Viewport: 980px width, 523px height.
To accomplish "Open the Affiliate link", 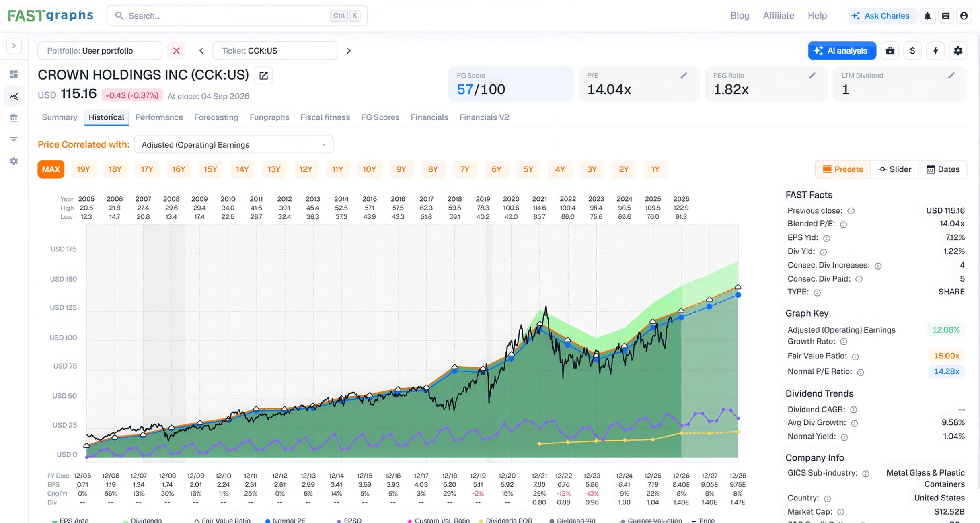I will point(779,16).
